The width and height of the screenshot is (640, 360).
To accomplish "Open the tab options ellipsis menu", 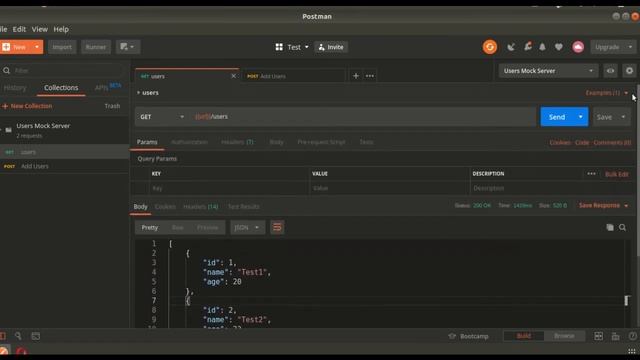I will pos(370,76).
